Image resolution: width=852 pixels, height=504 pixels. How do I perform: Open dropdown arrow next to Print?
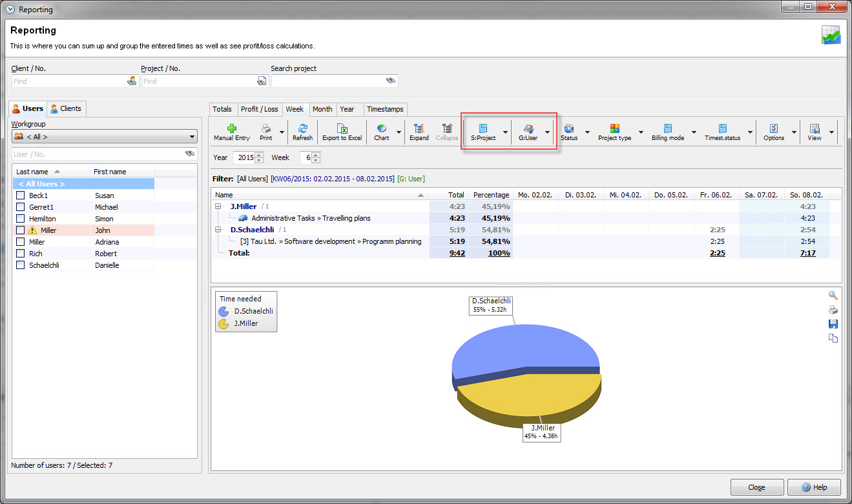pos(282,133)
